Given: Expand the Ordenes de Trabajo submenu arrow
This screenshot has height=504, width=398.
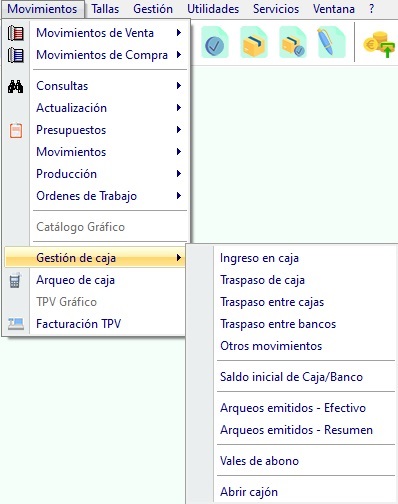Looking at the screenshot, I should point(179,196).
